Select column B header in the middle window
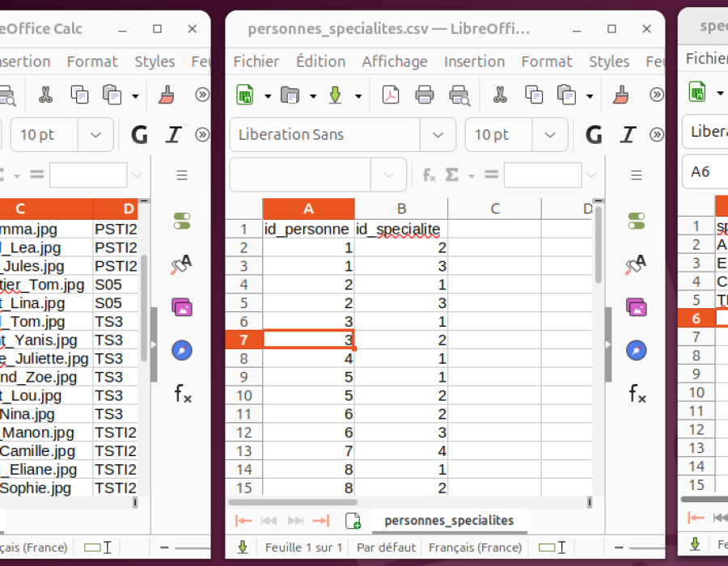The width and height of the screenshot is (728, 566). coord(401,209)
